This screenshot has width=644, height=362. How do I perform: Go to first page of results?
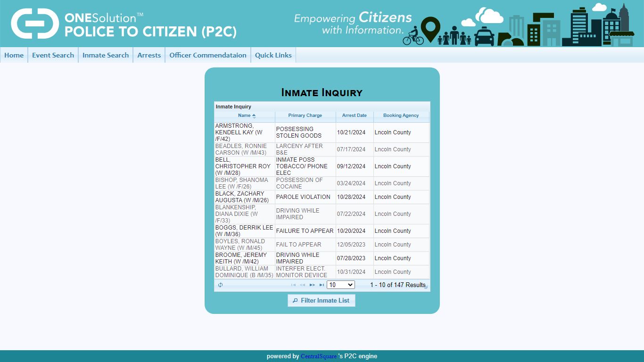(293, 285)
